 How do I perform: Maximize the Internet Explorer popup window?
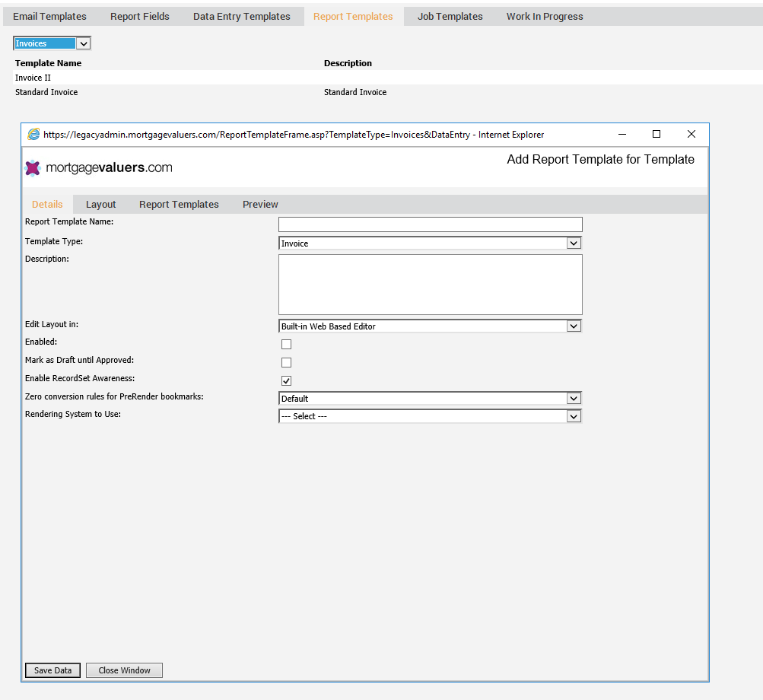point(656,135)
